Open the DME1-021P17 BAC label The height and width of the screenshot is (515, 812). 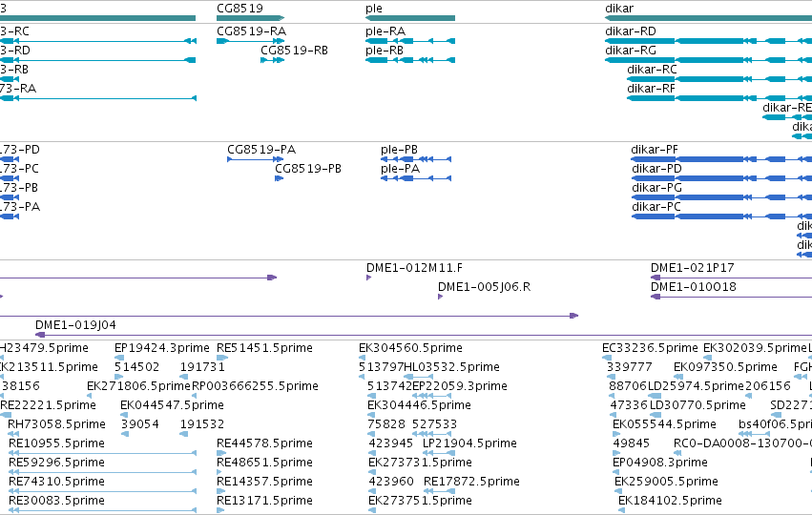[693, 268]
